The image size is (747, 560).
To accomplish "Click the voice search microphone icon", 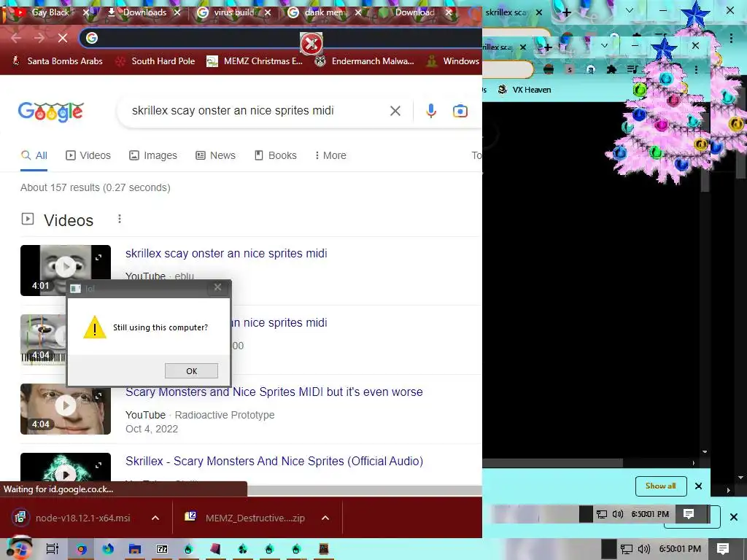I will tap(430, 111).
